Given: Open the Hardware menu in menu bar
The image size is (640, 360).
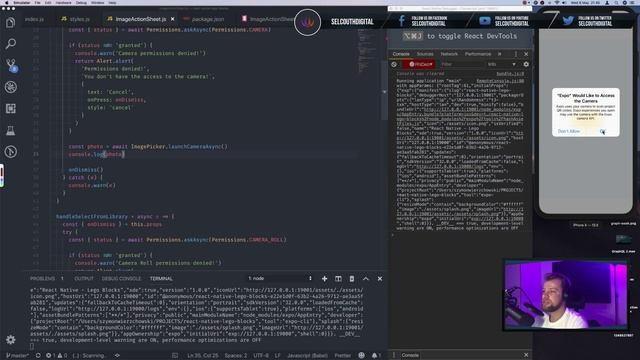Looking at the screenshot, I should tap(63, 2).
